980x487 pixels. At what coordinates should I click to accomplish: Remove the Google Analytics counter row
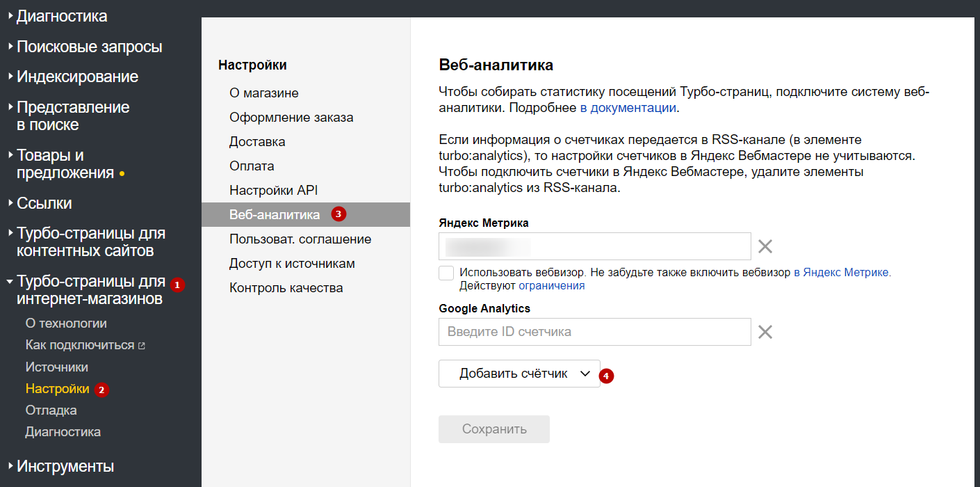point(765,332)
